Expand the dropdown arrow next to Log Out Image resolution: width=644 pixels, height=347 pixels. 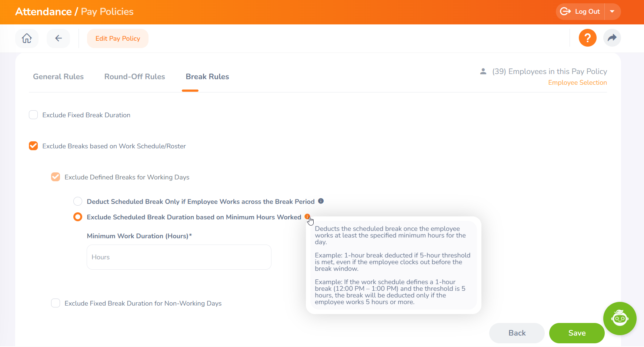[x=612, y=11]
